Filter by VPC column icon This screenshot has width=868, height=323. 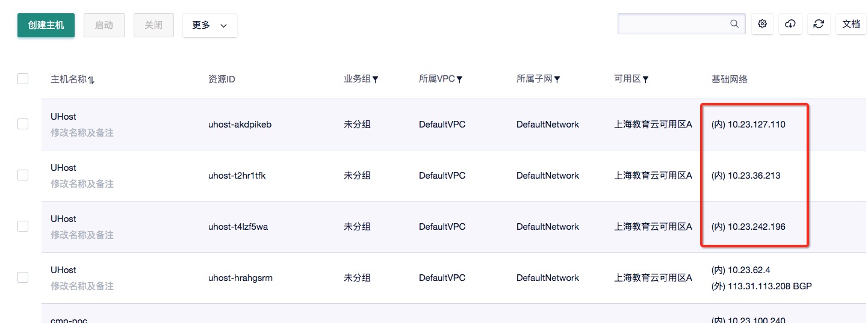459,79
